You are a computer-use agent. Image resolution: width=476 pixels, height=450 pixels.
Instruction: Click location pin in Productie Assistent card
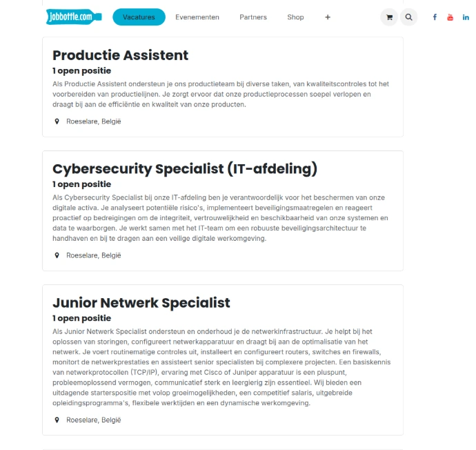(57, 121)
